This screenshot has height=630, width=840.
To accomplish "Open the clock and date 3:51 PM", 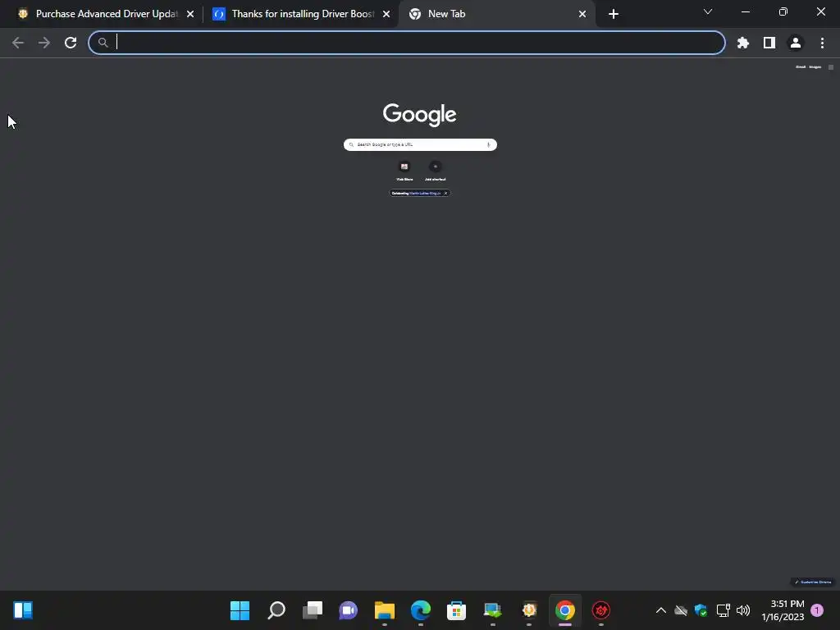I will pos(783,610).
